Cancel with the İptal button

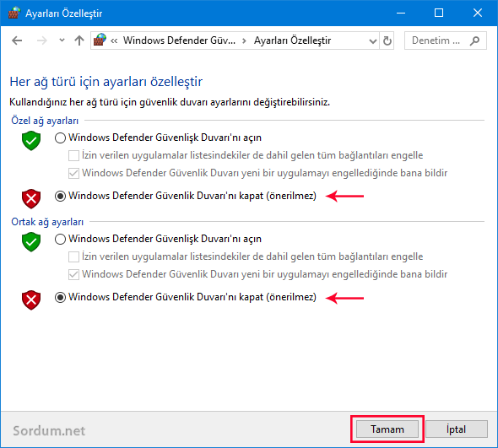pyautogui.click(x=457, y=429)
